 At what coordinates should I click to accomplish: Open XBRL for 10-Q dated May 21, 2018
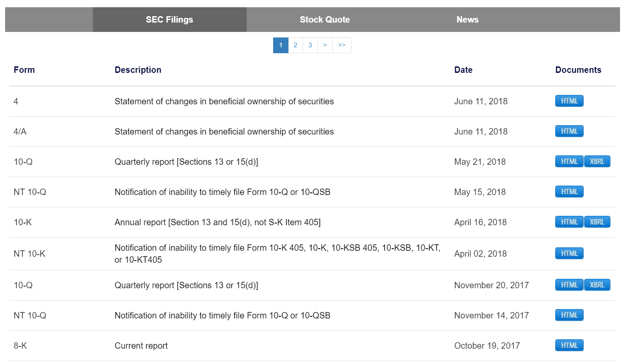pos(597,161)
